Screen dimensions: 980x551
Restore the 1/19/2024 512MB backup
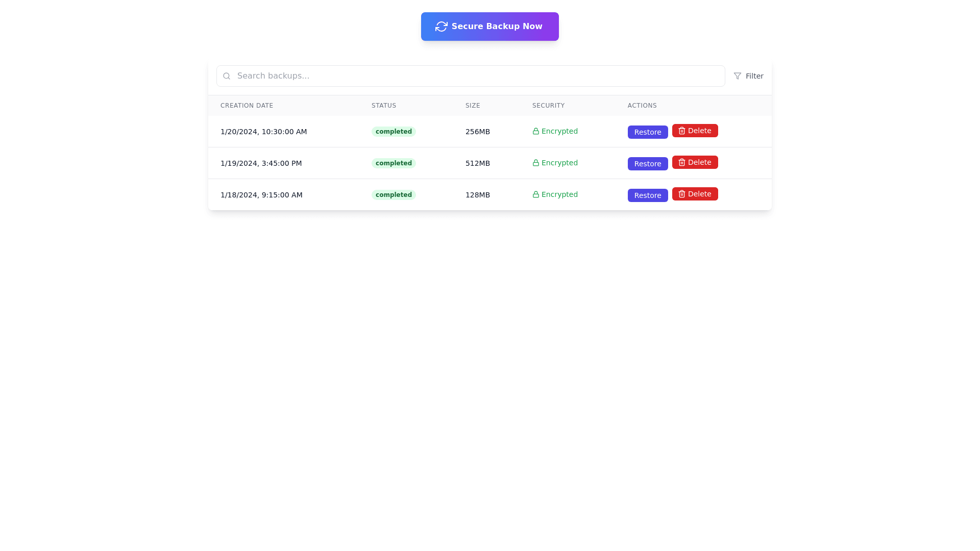point(647,164)
